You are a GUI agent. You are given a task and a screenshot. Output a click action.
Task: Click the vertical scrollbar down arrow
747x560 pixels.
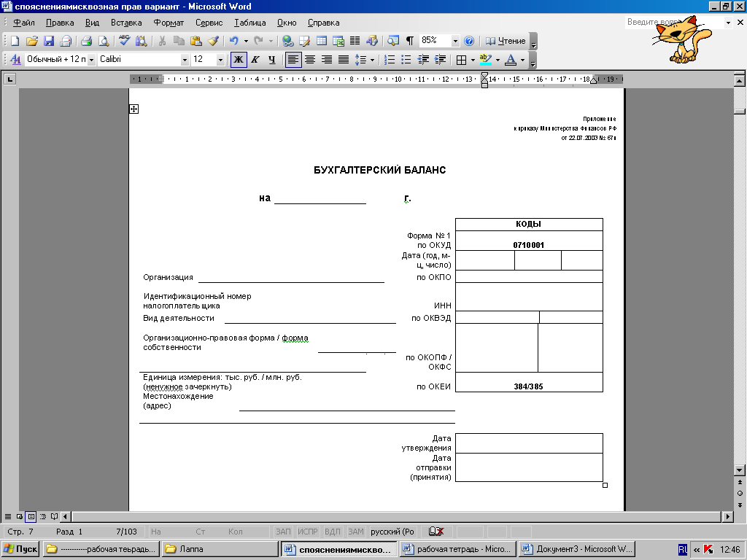pos(740,470)
